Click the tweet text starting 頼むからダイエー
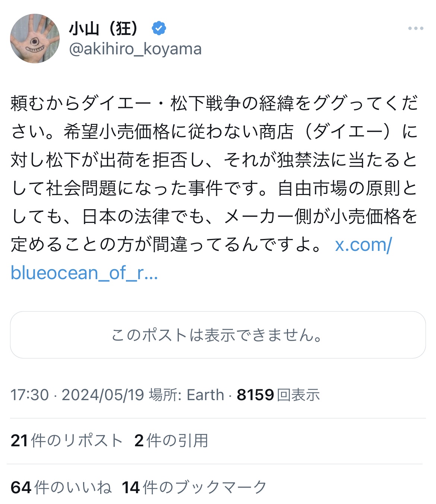The image size is (436, 504). [x=214, y=174]
